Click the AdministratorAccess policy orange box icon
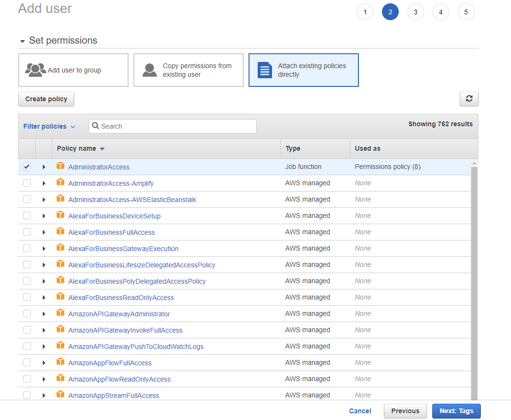 (x=60, y=167)
